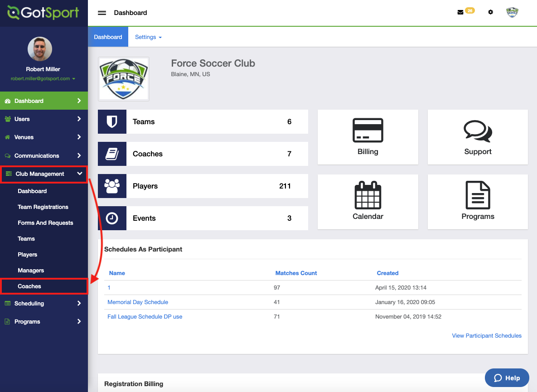Open Managers submenu item
Viewport: 537px width, 392px height.
point(31,271)
